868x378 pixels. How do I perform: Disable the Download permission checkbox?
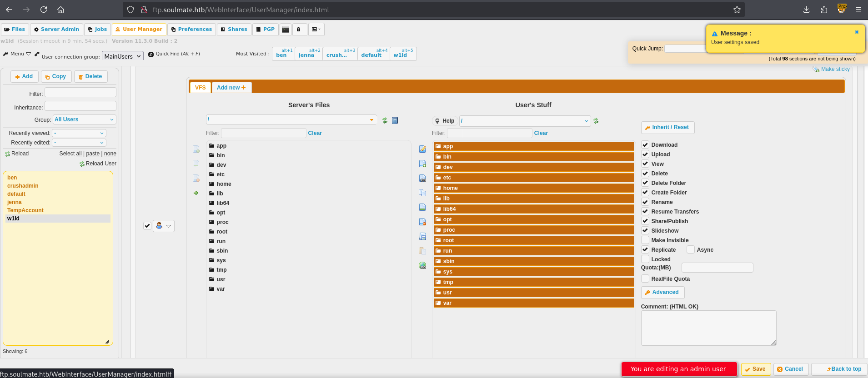645,144
